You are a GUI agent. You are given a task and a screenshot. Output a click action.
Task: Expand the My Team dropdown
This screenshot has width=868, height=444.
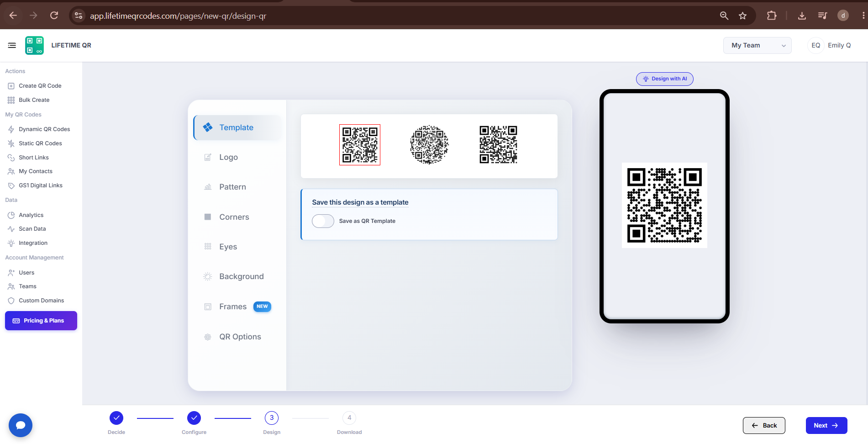pyautogui.click(x=758, y=45)
